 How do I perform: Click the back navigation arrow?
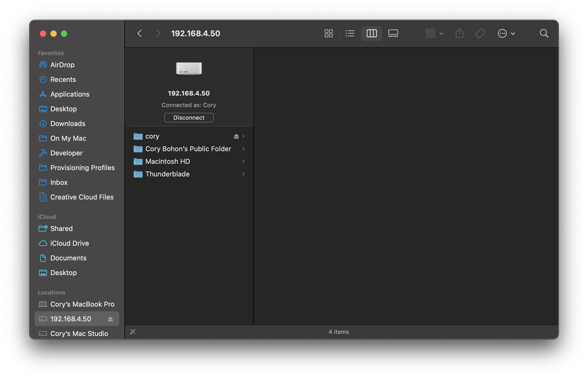tap(140, 33)
